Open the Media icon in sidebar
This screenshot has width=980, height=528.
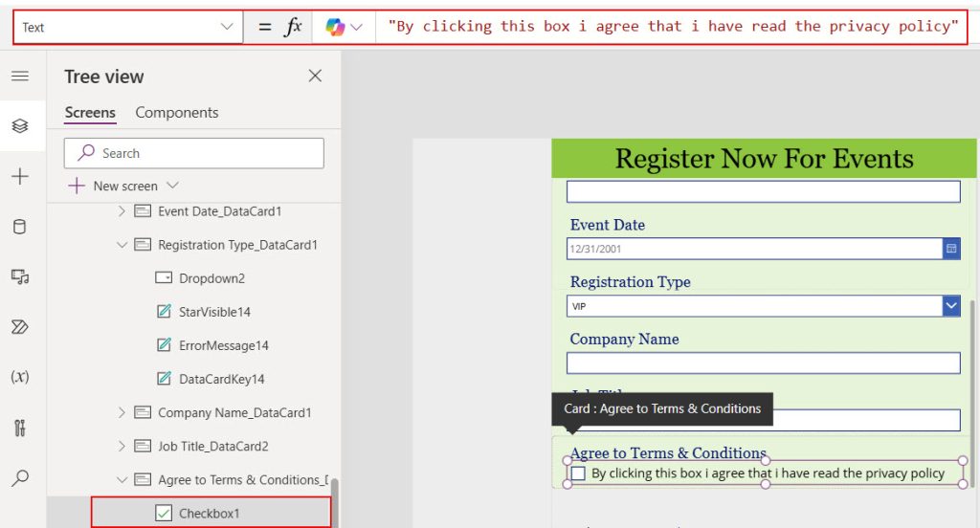tap(20, 276)
